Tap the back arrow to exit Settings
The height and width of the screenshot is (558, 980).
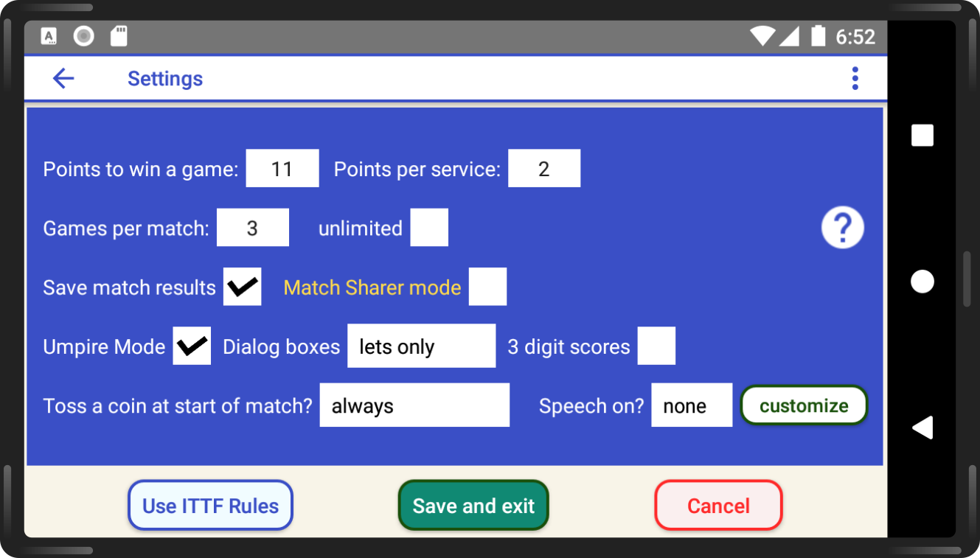[63, 77]
